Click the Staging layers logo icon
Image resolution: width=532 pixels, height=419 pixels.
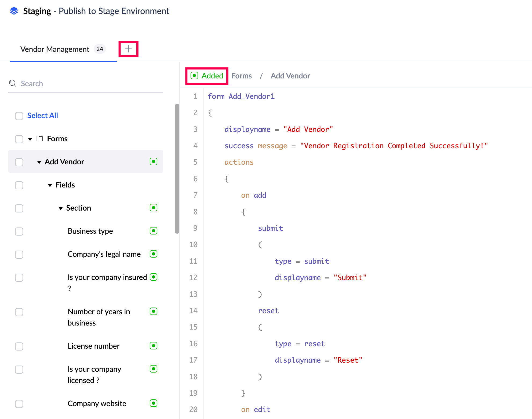point(14,11)
